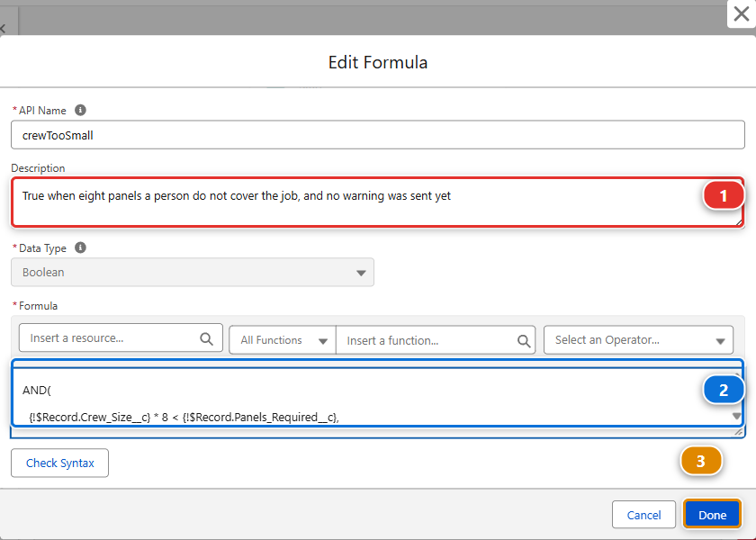Click into the Description text area
The image size is (756, 540).
[377, 202]
